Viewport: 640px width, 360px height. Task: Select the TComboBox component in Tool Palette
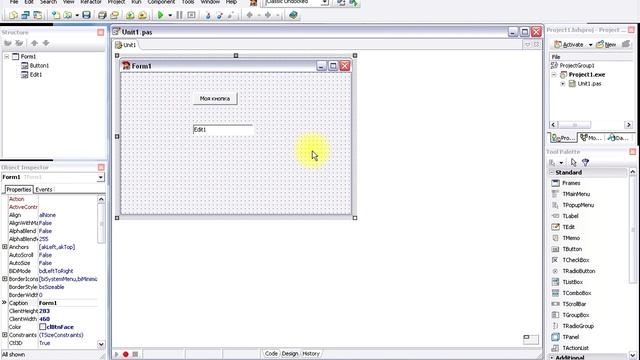coord(576,293)
